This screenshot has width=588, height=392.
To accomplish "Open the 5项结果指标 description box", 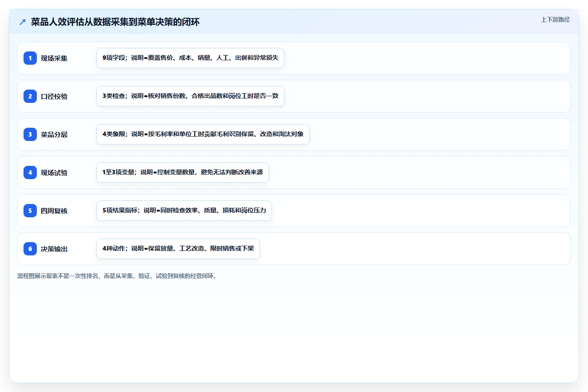I will 184,211.
